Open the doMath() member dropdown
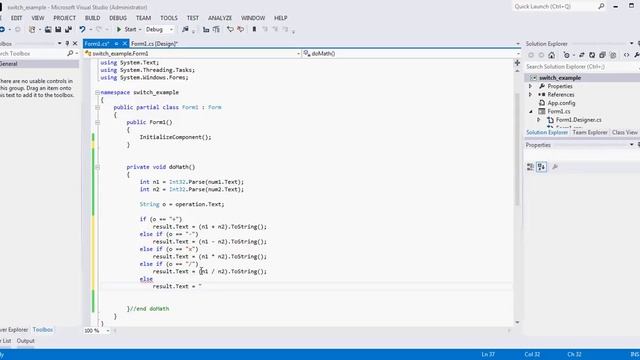The height and width of the screenshot is (360, 640). [412, 53]
